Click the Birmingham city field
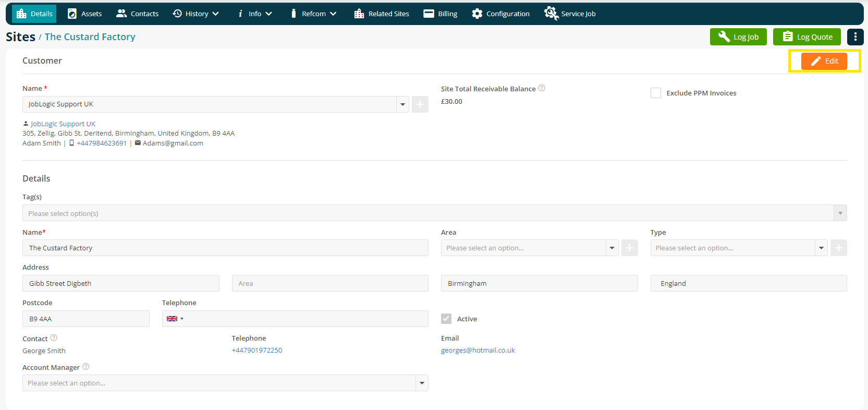 540,283
